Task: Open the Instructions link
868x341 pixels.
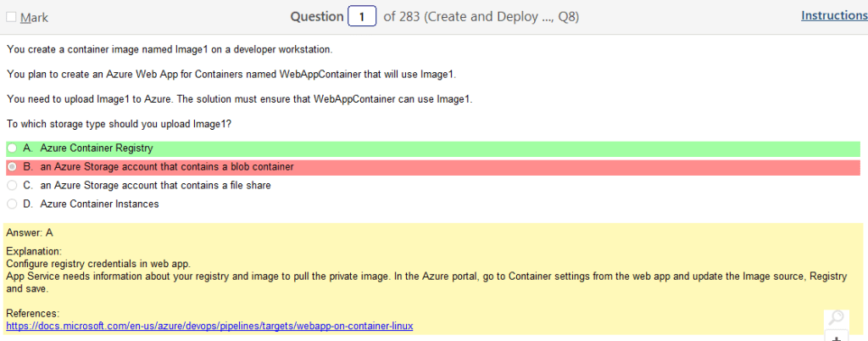Action: pyautogui.click(x=833, y=15)
